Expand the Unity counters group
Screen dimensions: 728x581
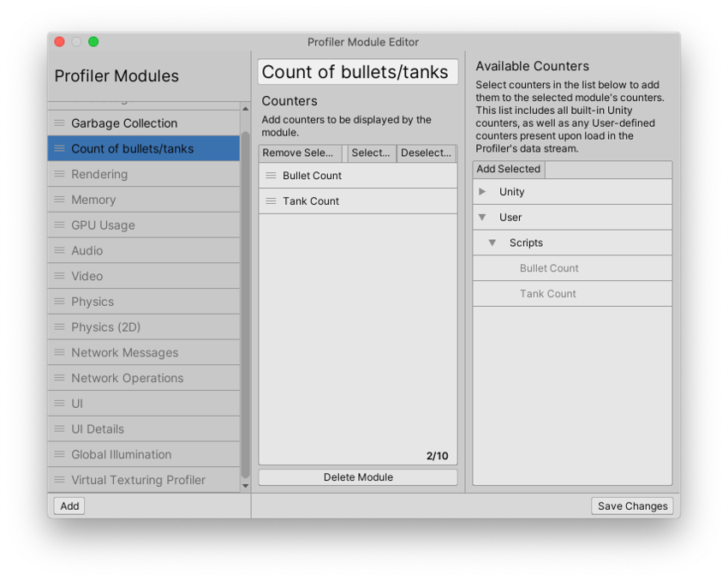coord(483,192)
